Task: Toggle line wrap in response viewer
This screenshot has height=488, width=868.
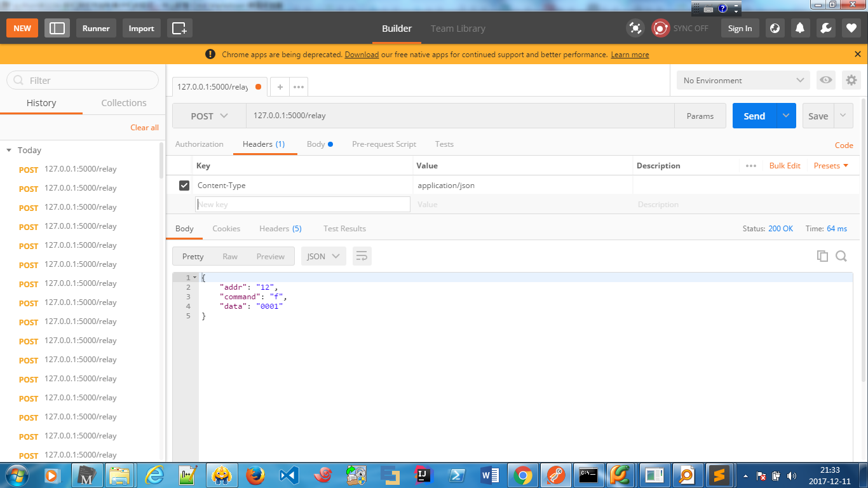Action: tap(362, 256)
